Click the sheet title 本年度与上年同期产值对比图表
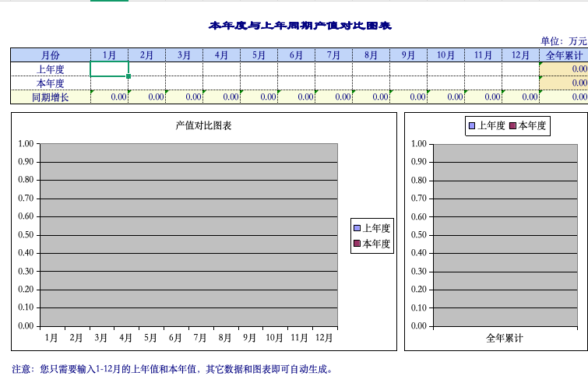The height and width of the screenshot is (376, 588). (x=300, y=26)
